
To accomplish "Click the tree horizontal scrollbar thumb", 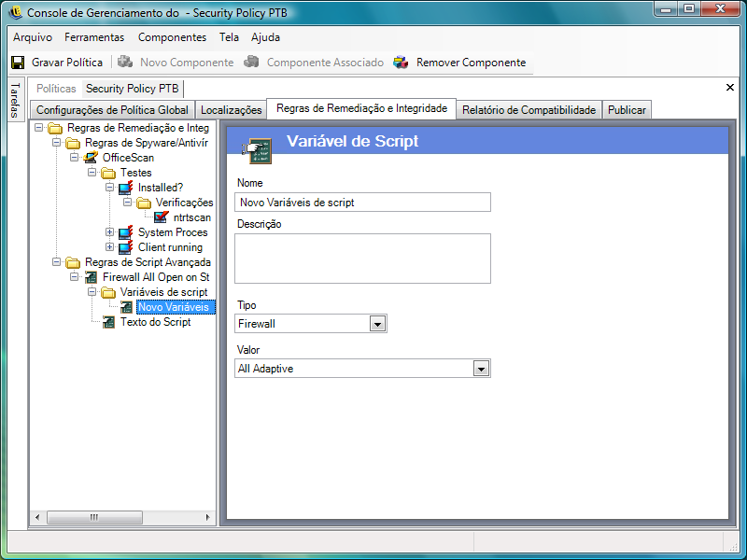I will coord(94,517).
